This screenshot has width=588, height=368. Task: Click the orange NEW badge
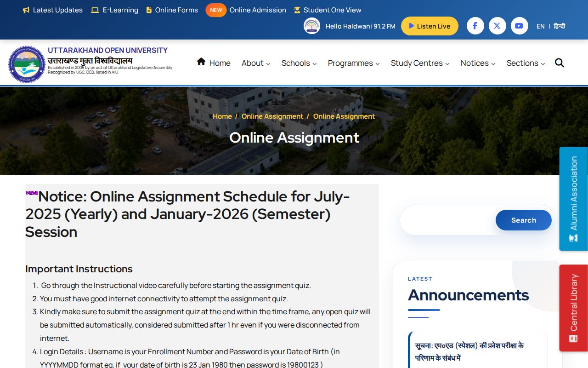pos(216,10)
